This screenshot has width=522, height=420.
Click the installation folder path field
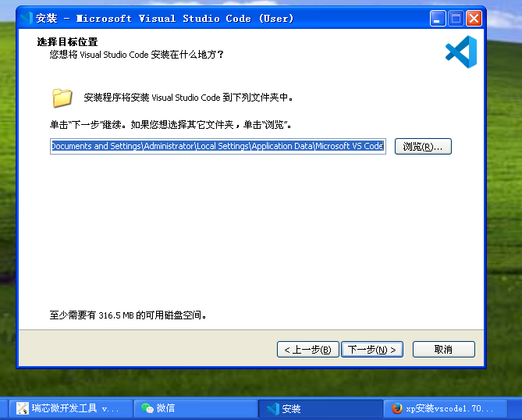point(218,147)
